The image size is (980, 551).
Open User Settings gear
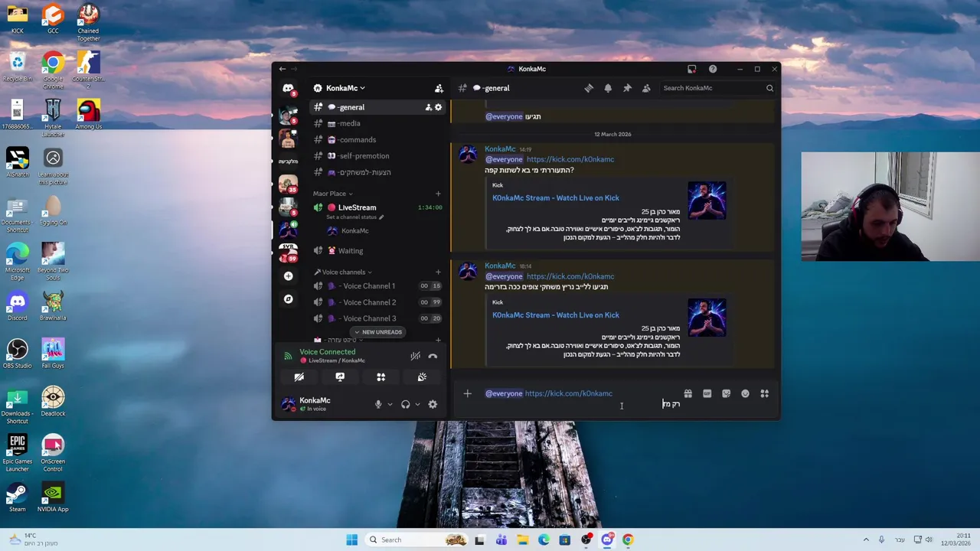tap(433, 404)
